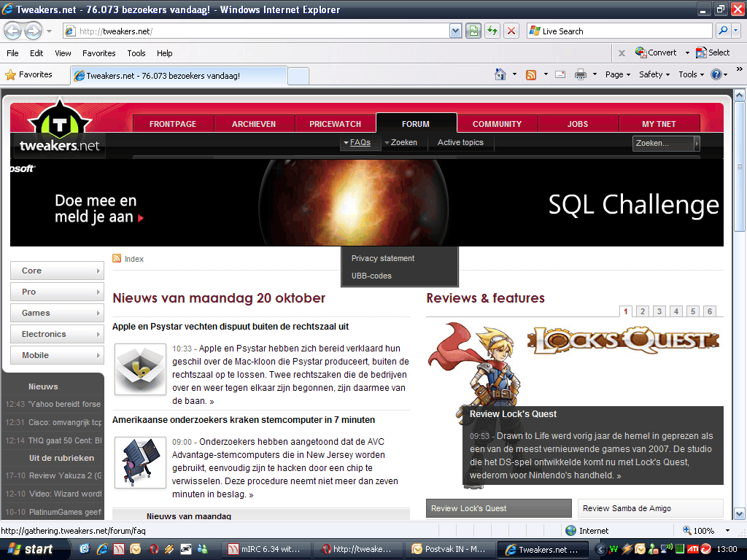Click the Help question mark icon
The image size is (747, 560).
(716, 75)
